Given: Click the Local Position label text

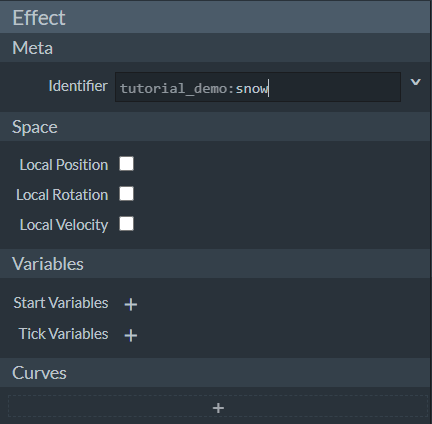Looking at the screenshot, I should (x=64, y=165).
